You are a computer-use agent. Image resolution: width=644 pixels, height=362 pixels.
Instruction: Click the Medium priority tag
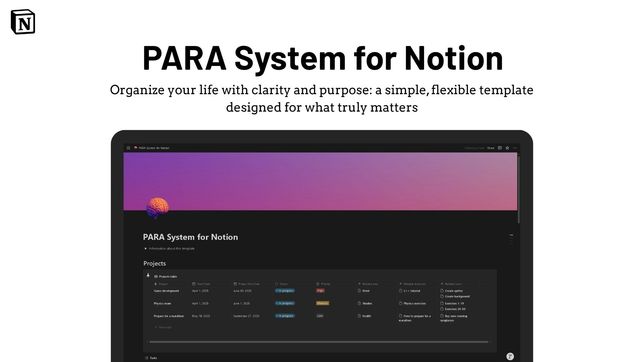(322, 303)
